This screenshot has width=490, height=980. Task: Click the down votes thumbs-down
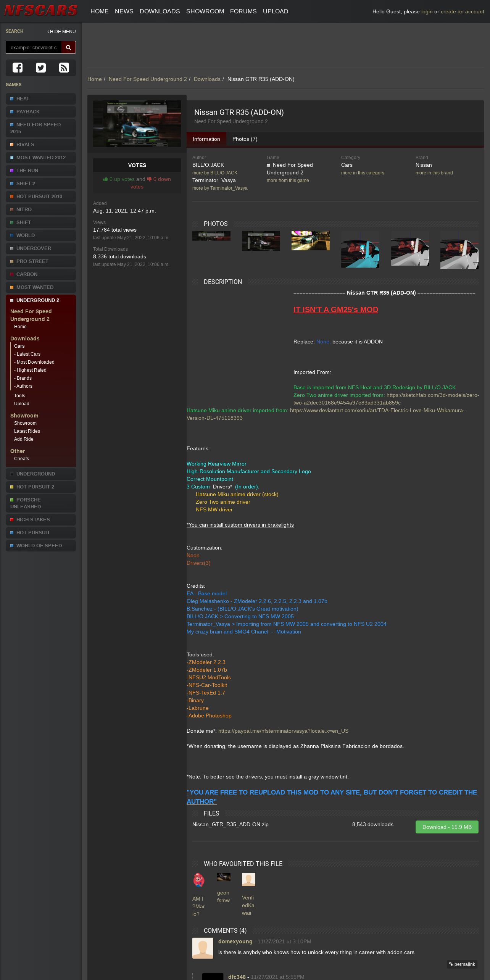tap(149, 179)
